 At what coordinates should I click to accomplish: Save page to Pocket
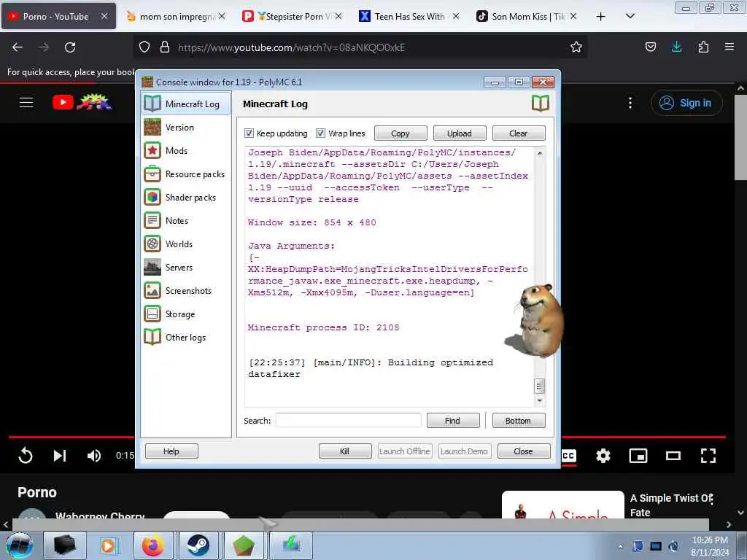(x=650, y=47)
